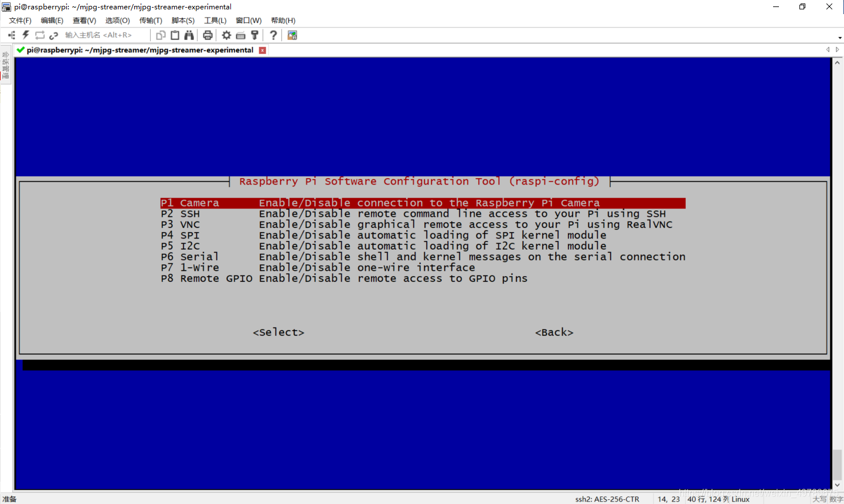
Task: Launch SecureFX from the toolbar icon
Action: coord(292,35)
